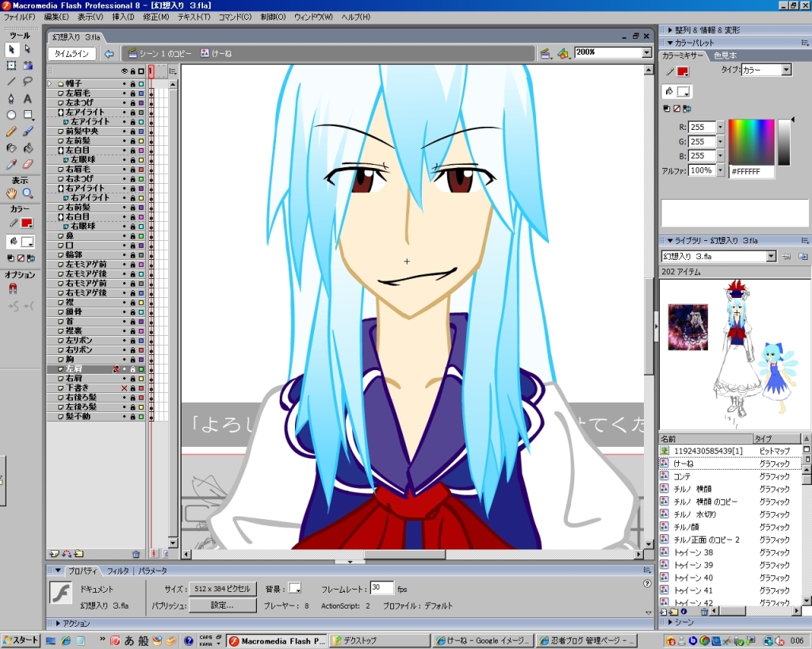Open the アルファ 100% dropdown arrow
This screenshot has height=649, width=812.
point(720,170)
